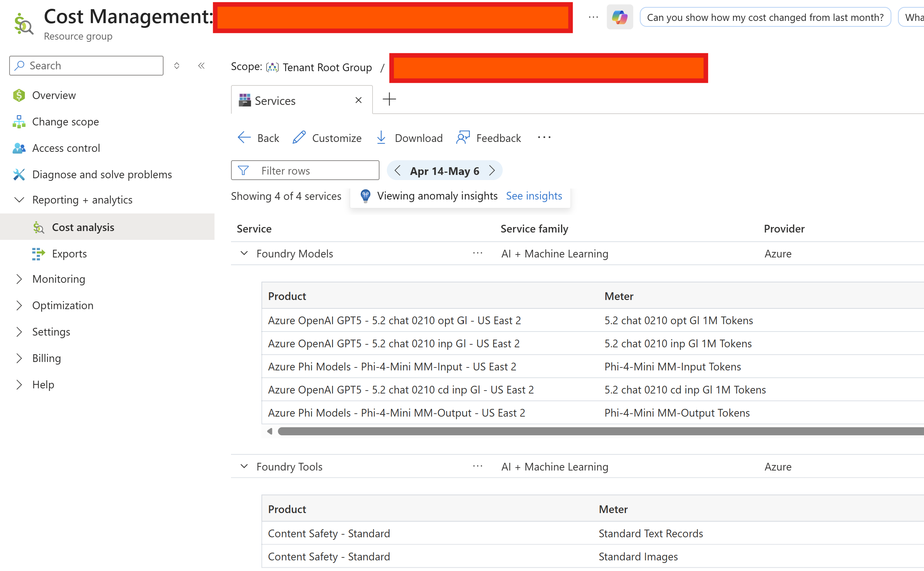The width and height of the screenshot is (924, 571).
Task: Open Diagnose and solve problems
Action: click(x=102, y=175)
